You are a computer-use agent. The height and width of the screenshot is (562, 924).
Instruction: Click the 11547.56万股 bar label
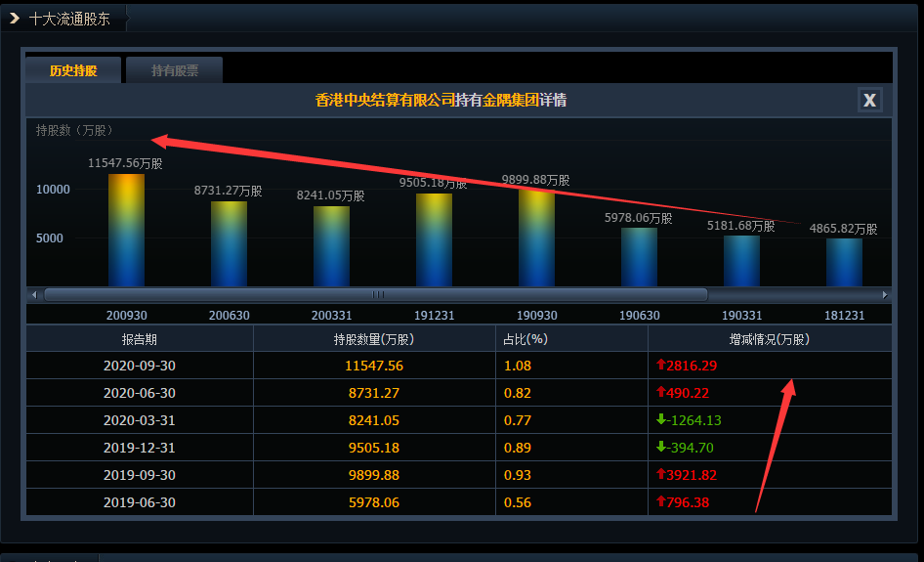pyautogui.click(x=125, y=163)
